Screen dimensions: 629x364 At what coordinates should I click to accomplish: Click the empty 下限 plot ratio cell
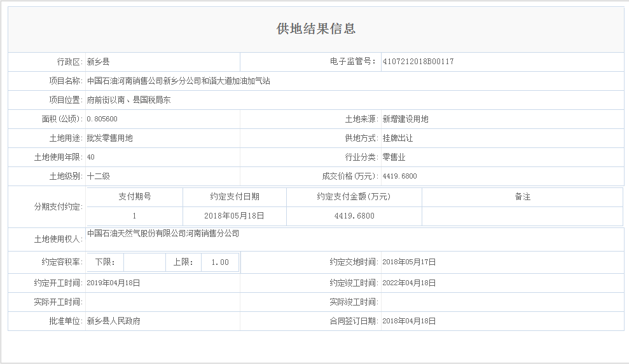(145, 262)
